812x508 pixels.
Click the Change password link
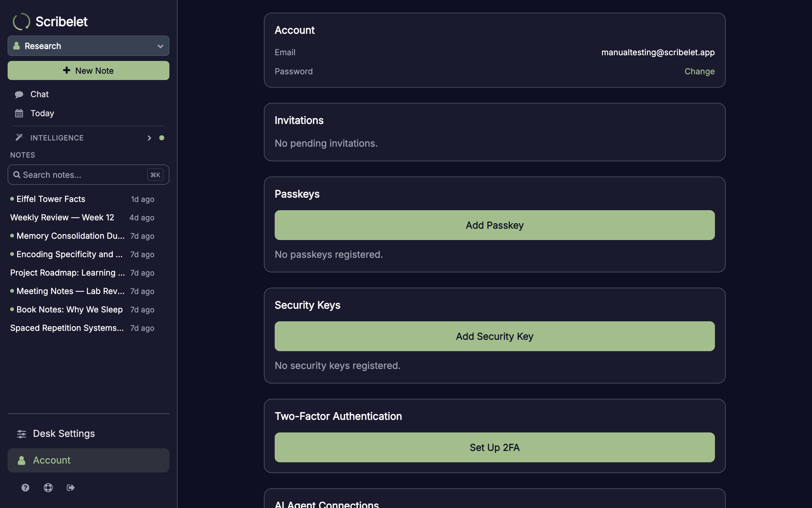pos(699,71)
